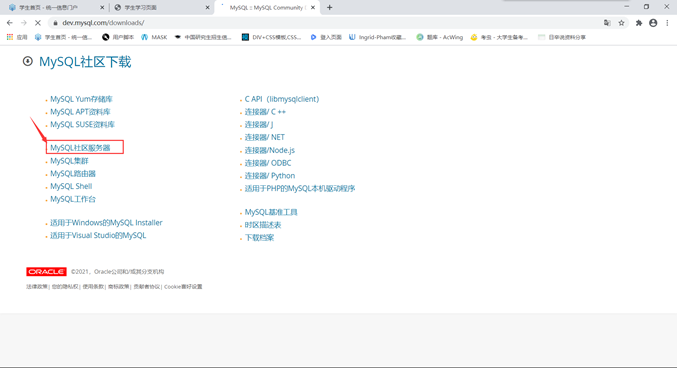The width and height of the screenshot is (677, 368).
Task: Open the 登入页面 bookmark
Action: pyautogui.click(x=326, y=37)
